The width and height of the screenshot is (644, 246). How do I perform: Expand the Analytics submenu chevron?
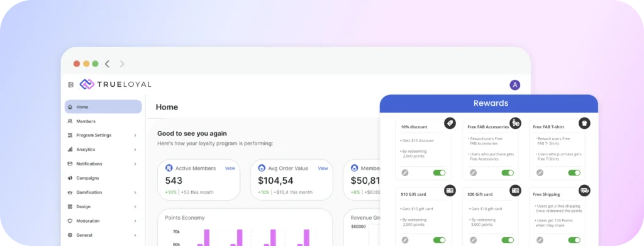point(135,150)
